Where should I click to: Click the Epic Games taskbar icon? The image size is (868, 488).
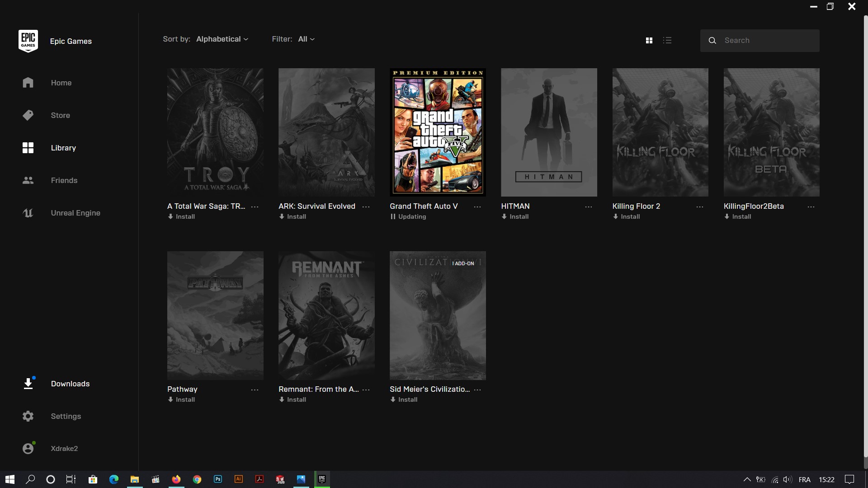322,479
